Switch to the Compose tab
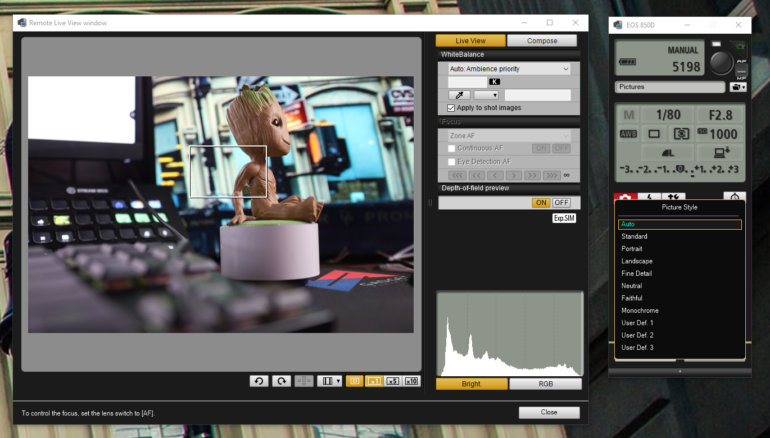Screen dimensions: 770x438 click(542, 41)
